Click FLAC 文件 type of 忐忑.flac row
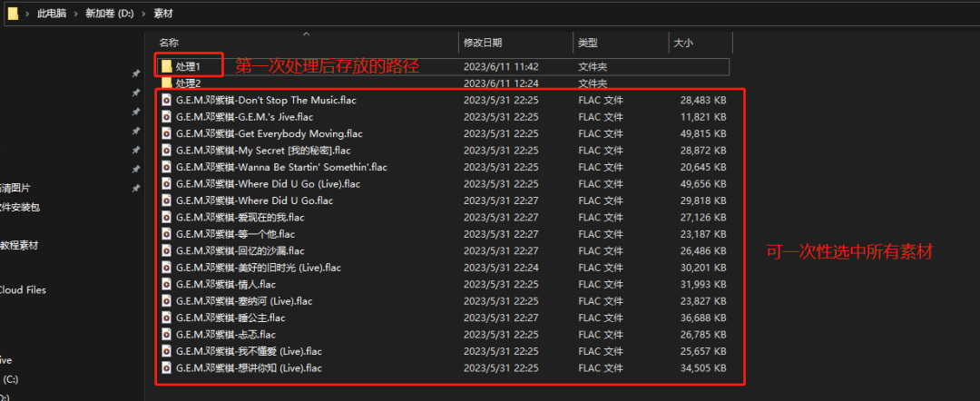Image resolution: width=980 pixels, height=401 pixels. pos(601,334)
